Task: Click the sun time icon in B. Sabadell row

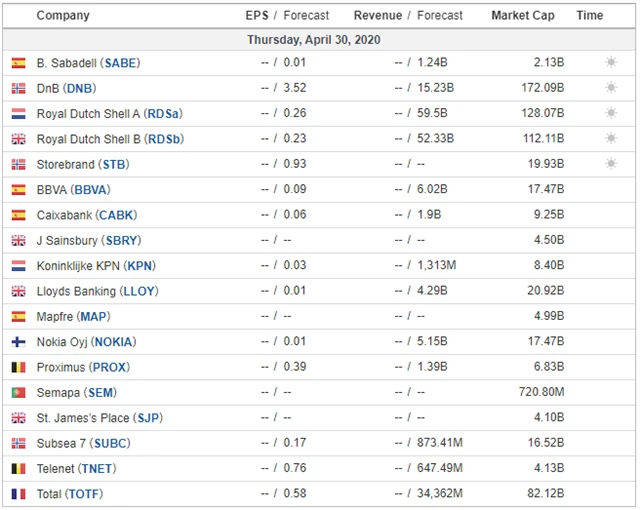Action: click(610, 63)
